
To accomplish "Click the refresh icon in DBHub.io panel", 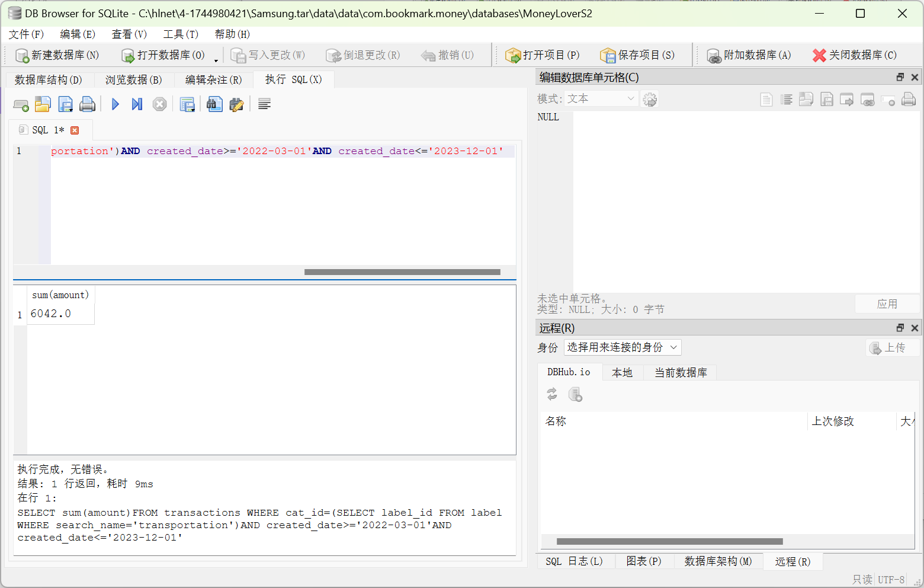I will pyautogui.click(x=552, y=394).
